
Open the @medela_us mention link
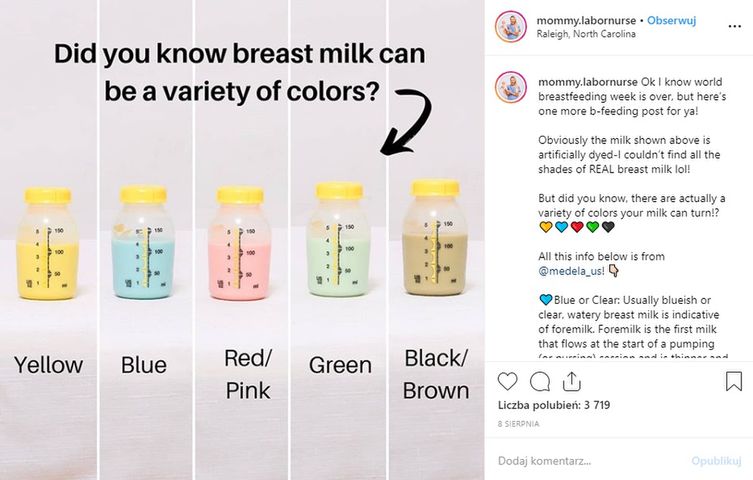point(571,271)
